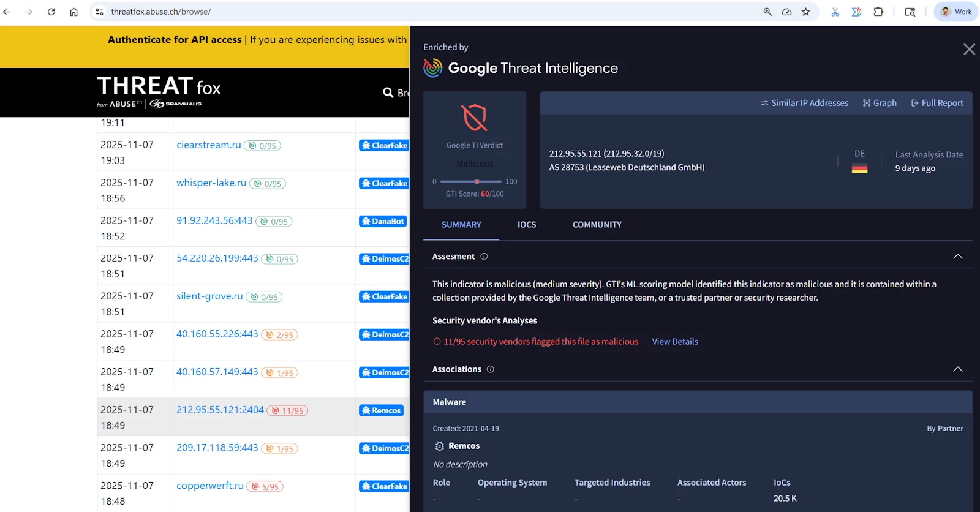Screen dimensions: 980x512
Task: Click 0/95 badge beside 91.92.243.56:443
Action: pos(274,222)
